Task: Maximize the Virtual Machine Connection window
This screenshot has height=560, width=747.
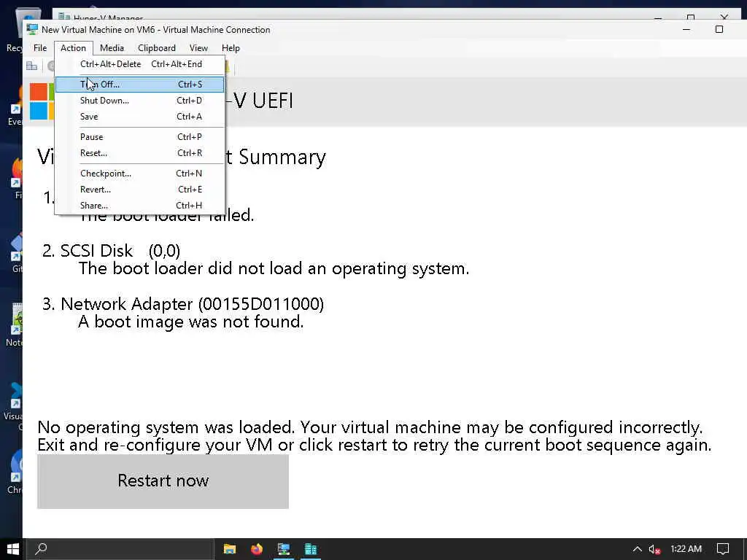Action: pos(719,29)
